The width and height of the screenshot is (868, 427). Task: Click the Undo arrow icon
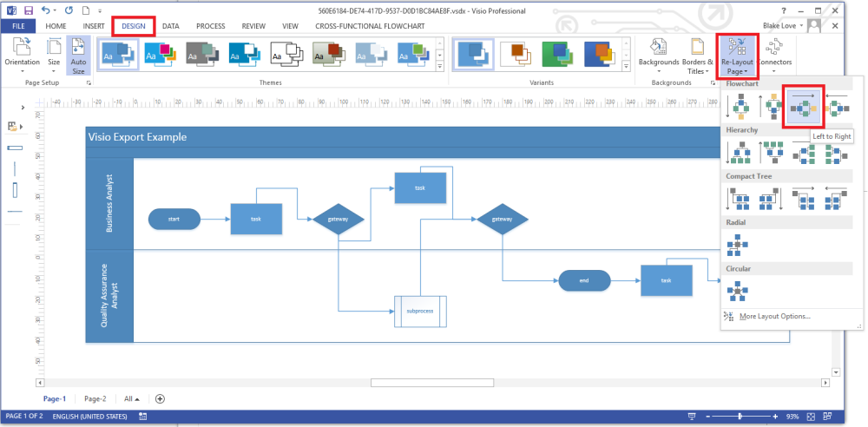(46, 10)
